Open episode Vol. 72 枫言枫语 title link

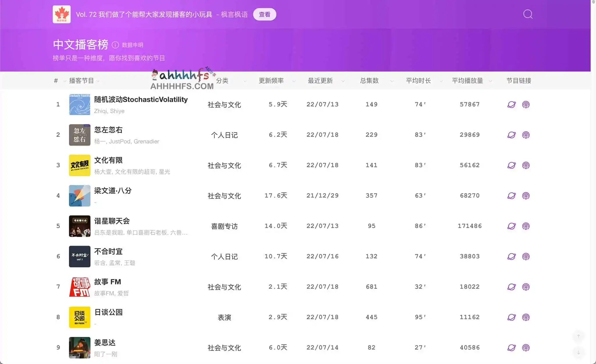pos(162,14)
